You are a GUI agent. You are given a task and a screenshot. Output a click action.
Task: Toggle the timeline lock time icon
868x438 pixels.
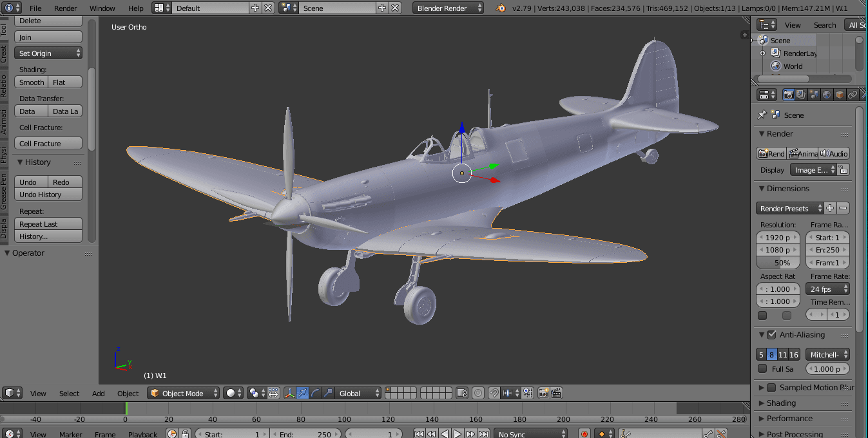coord(186,434)
